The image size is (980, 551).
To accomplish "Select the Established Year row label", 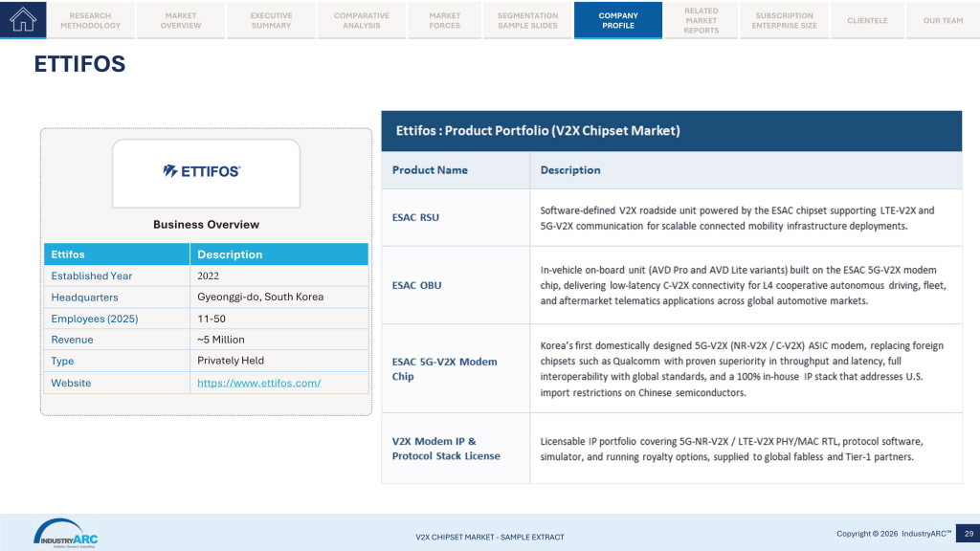I will point(92,275).
